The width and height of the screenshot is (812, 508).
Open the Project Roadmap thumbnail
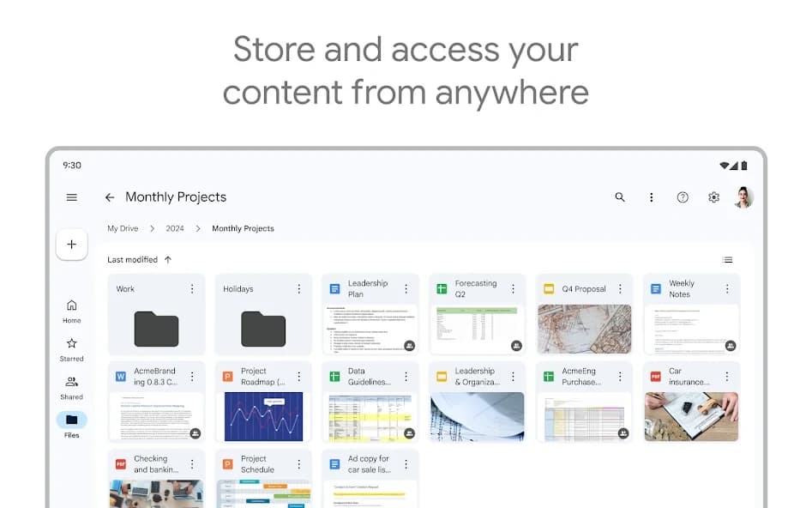tap(263, 417)
